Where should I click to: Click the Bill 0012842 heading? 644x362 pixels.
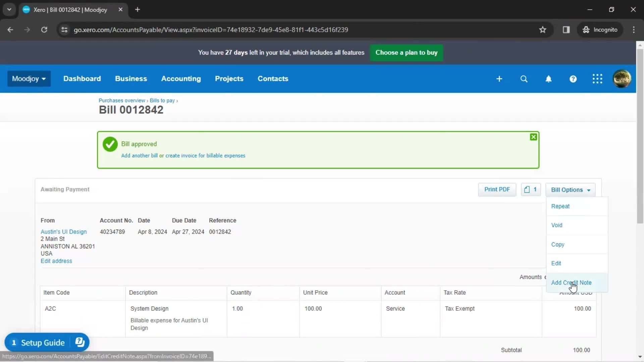pyautogui.click(x=131, y=110)
